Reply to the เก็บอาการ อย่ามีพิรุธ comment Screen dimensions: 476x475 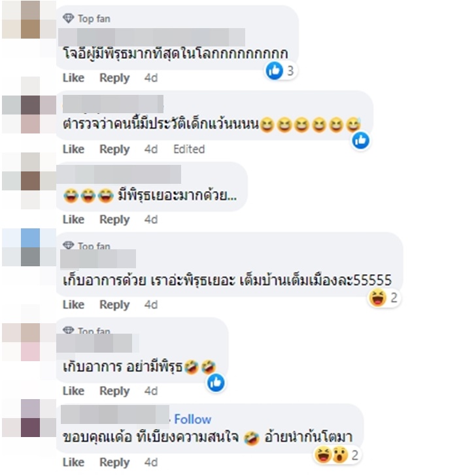[x=114, y=391]
